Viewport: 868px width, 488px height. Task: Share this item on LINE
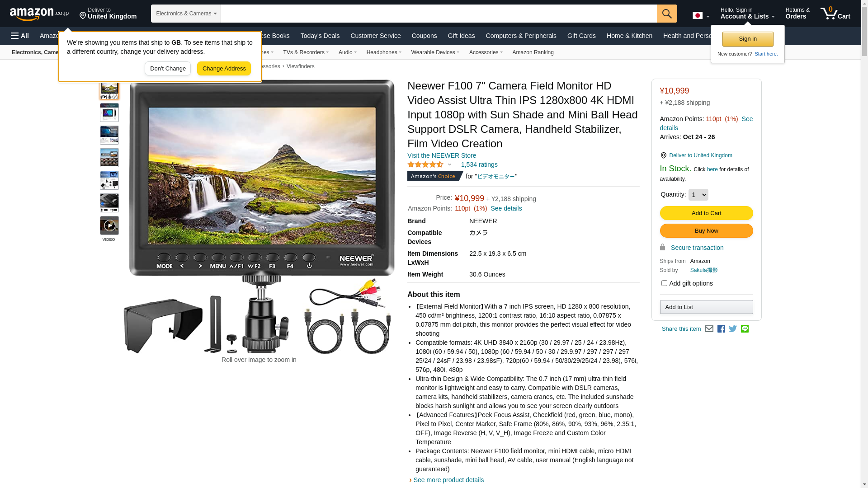click(745, 329)
